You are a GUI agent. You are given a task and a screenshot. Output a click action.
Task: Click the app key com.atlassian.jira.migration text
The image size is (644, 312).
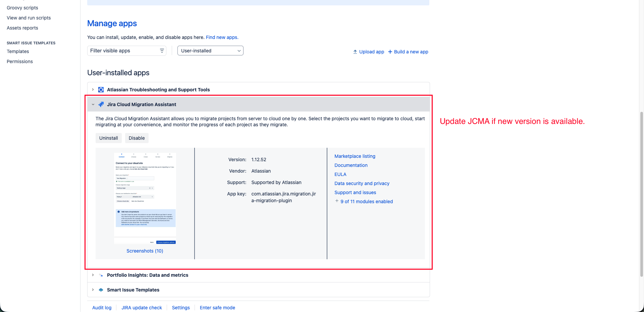tap(284, 197)
